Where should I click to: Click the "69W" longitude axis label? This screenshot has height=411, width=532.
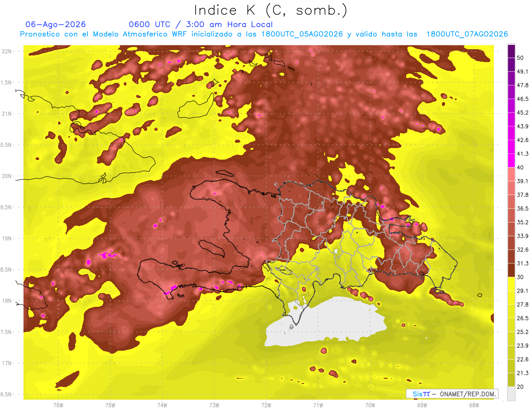coord(422,405)
